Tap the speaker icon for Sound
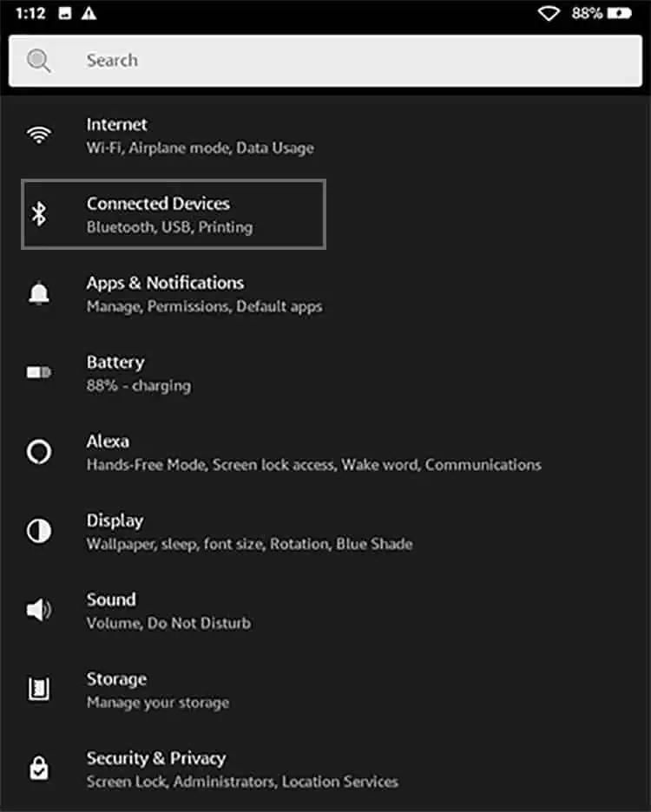Viewport: 651px width, 812px height. (x=39, y=610)
